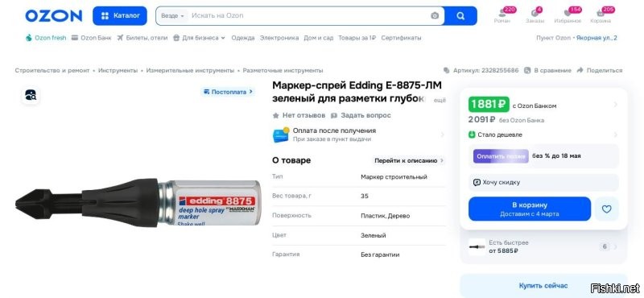
Task: Open the Одежда category
Action: (x=243, y=38)
